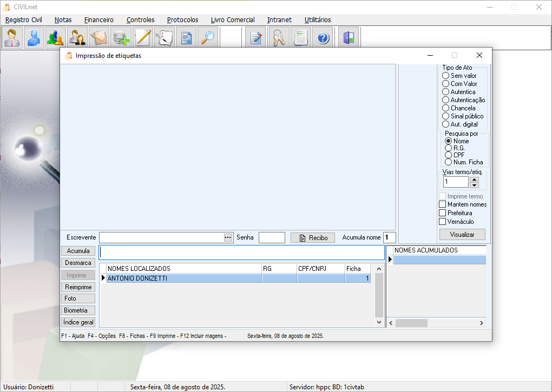Image resolution: width=552 pixels, height=392 pixels.
Task: Click the blue person silhouette toolbar icon
Action: (x=34, y=37)
